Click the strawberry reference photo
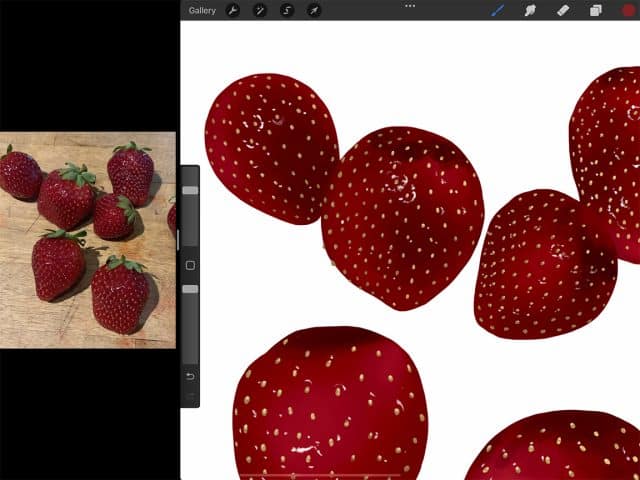The height and width of the screenshot is (480, 640). click(x=88, y=240)
